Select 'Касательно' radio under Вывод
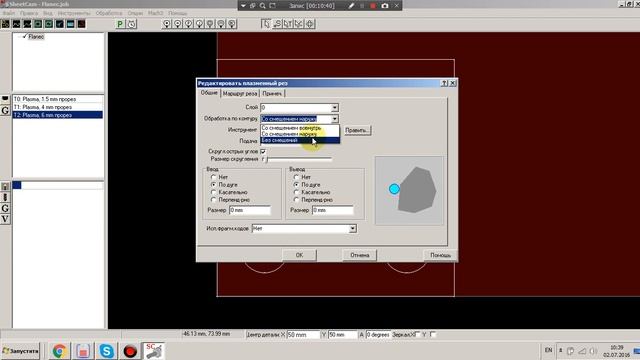The width and height of the screenshot is (640, 360). click(297, 192)
